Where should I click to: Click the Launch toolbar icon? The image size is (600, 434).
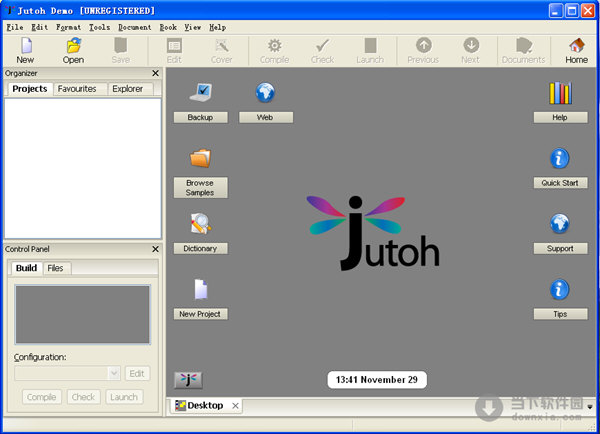point(370,46)
